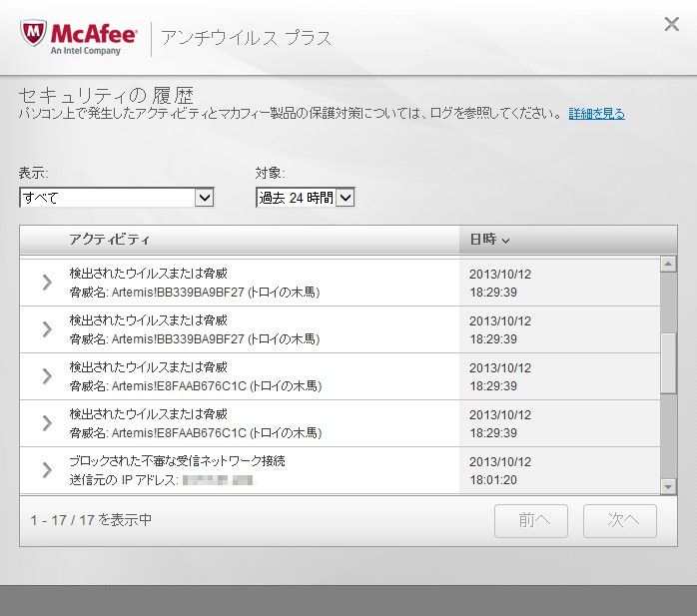Click the scrollbar up arrow
The width and height of the screenshot is (697, 616).
[x=668, y=265]
